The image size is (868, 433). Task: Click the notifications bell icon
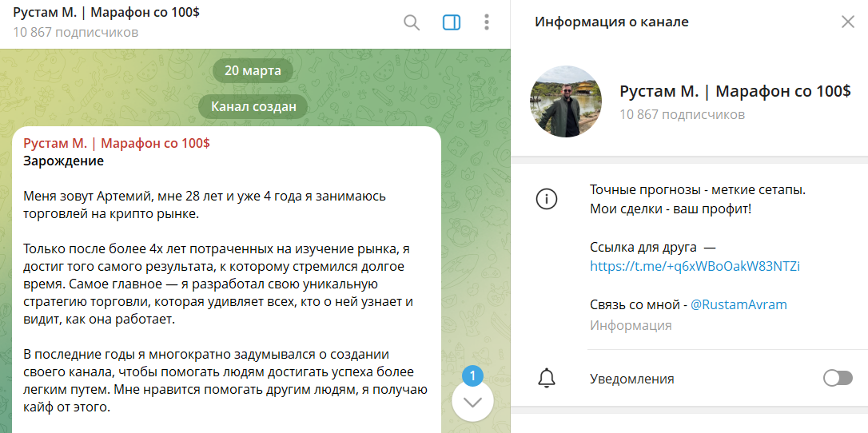pos(547,379)
